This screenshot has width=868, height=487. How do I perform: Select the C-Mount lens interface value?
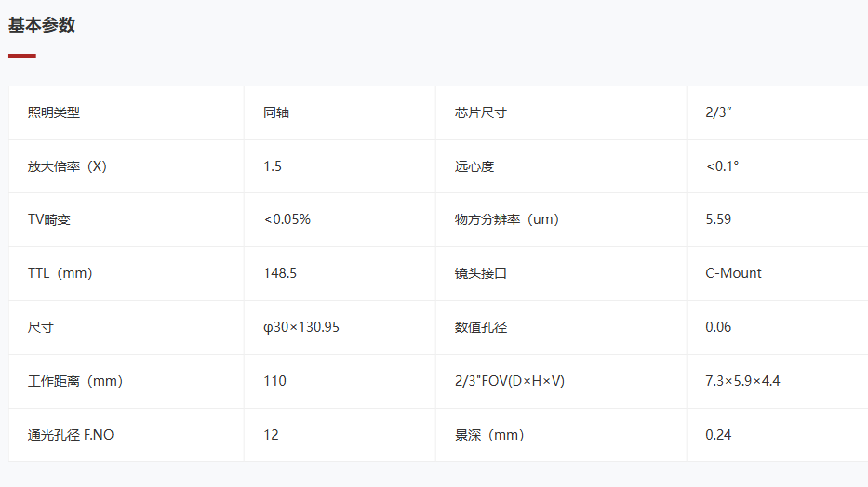(x=733, y=273)
